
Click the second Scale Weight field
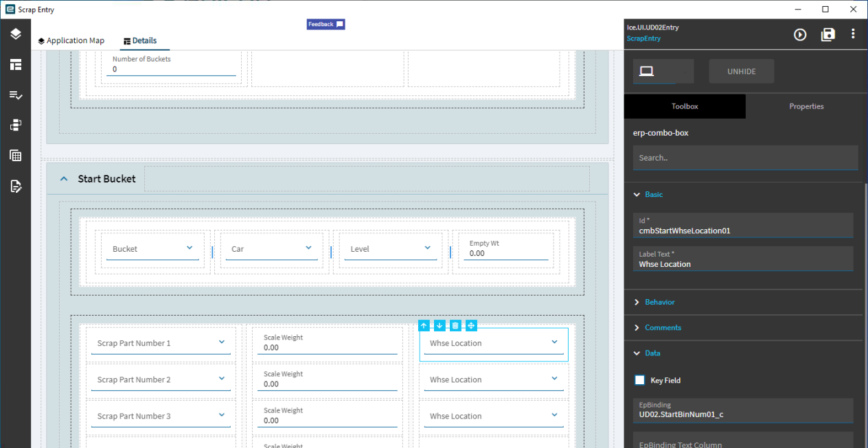[328, 379]
